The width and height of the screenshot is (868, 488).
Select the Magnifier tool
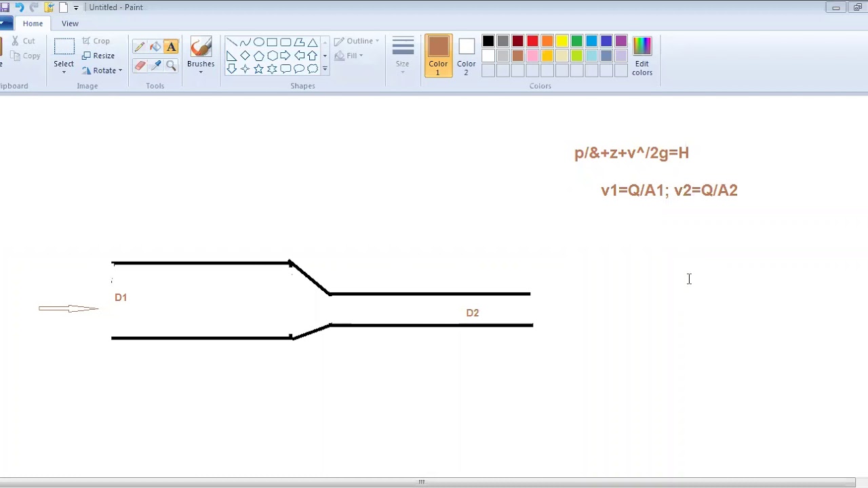click(171, 65)
